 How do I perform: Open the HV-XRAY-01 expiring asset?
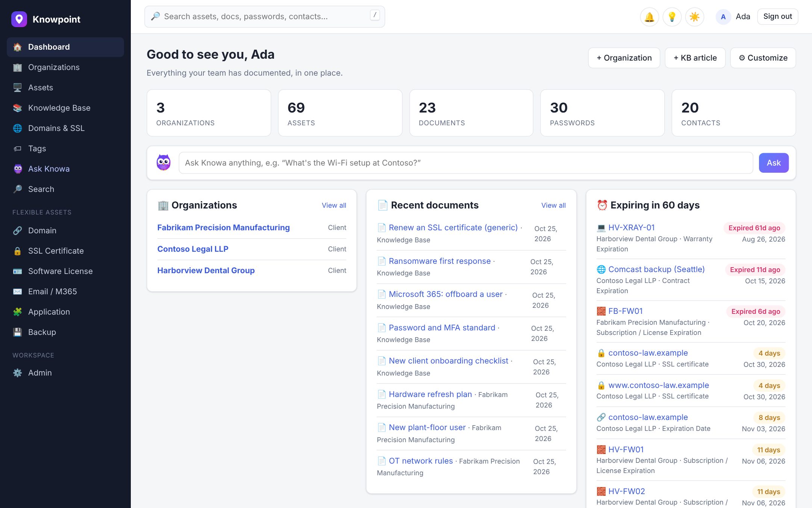[631, 228]
